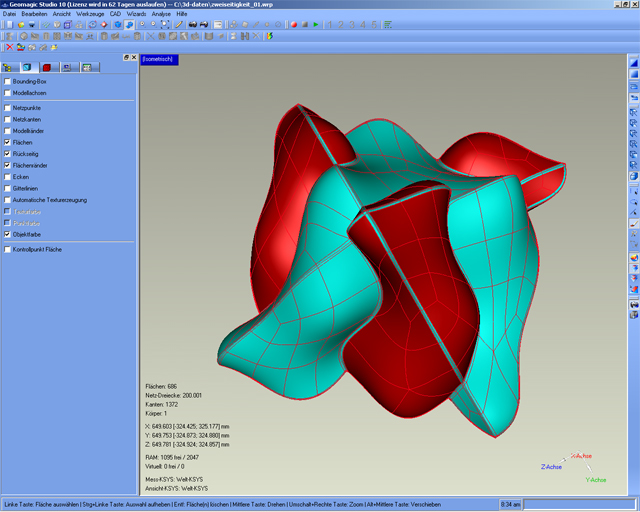Image resolution: width=640 pixels, height=512 pixels.
Task: Open the Bearbeiten menu
Action: [x=34, y=14]
